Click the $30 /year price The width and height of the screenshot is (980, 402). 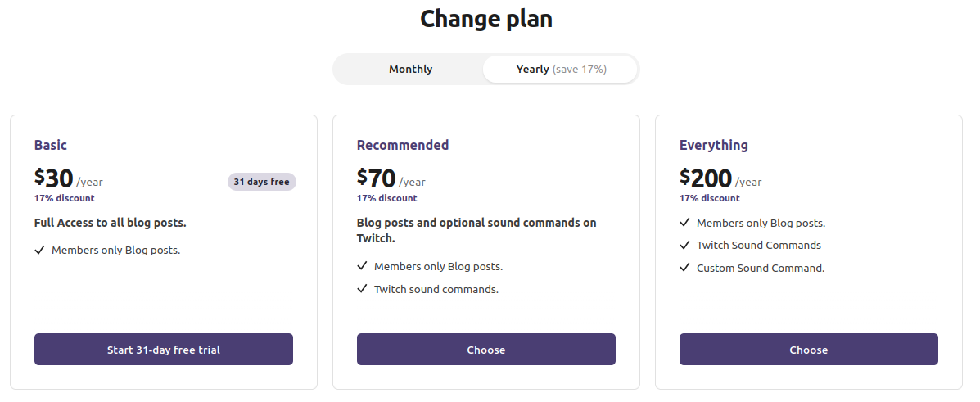tap(68, 178)
